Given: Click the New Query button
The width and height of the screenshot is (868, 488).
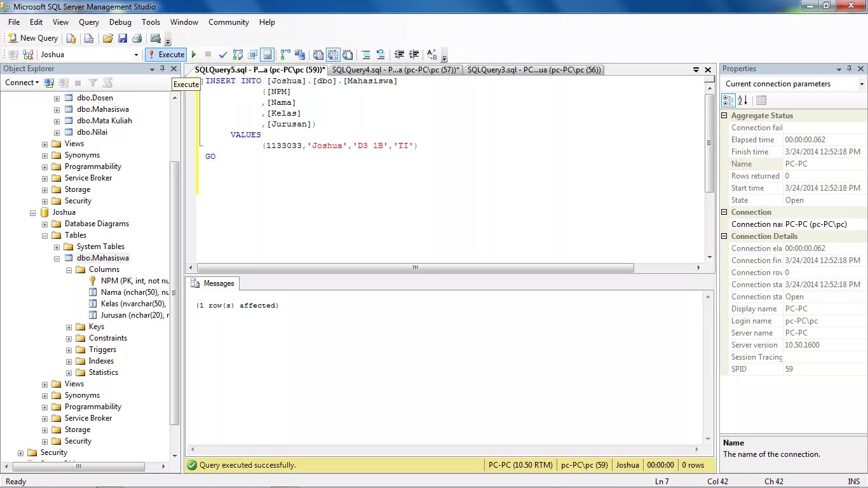Looking at the screenshot, I should [33, 38].
